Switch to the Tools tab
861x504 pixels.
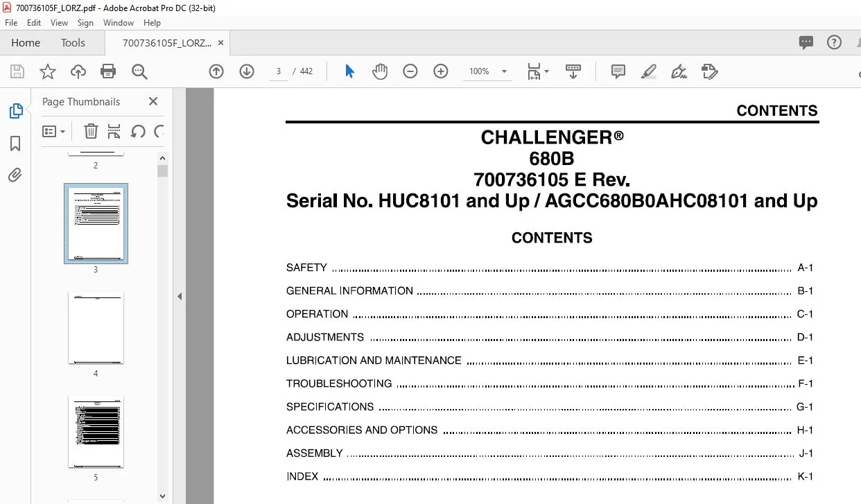click(73, 42)
